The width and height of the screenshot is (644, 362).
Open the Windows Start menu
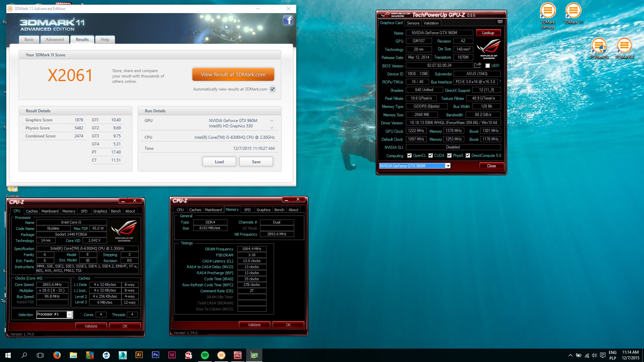(8, 355)
